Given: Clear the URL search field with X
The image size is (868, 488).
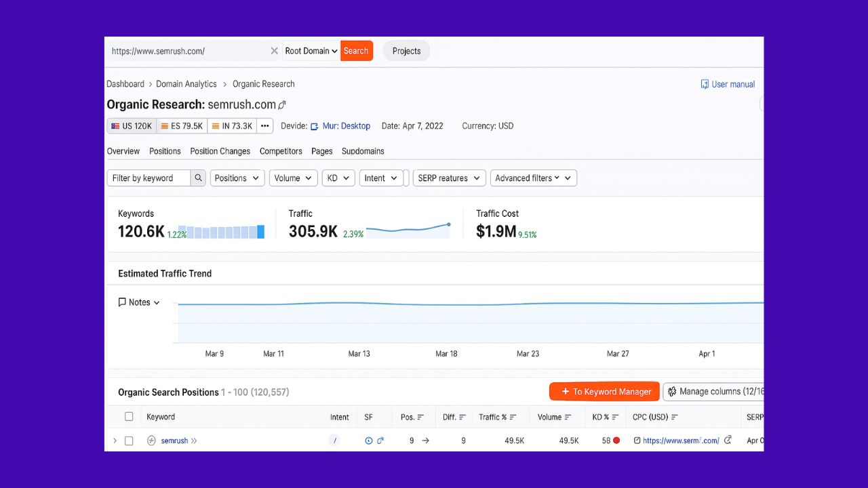Looking at the screenshot, I should [x=274, y=51].
